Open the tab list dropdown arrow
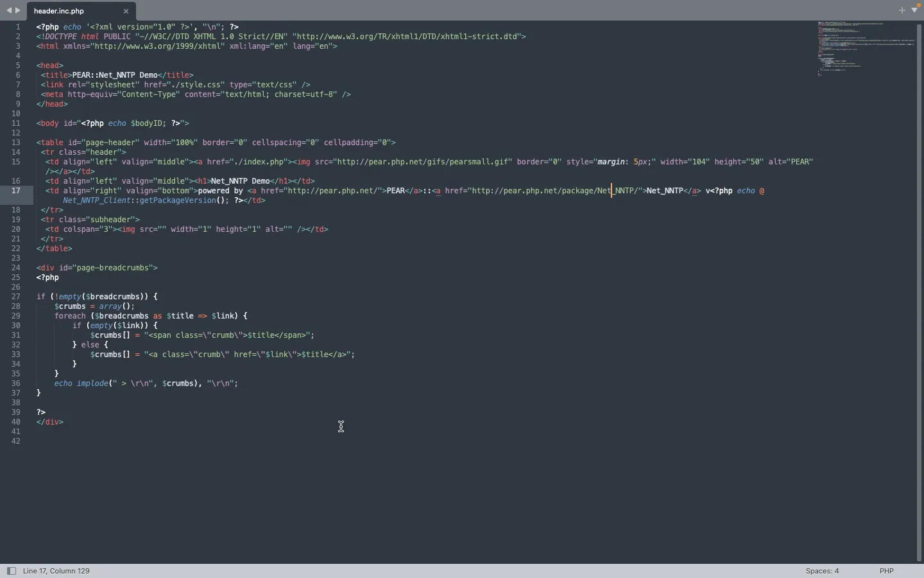 (916, 11)
